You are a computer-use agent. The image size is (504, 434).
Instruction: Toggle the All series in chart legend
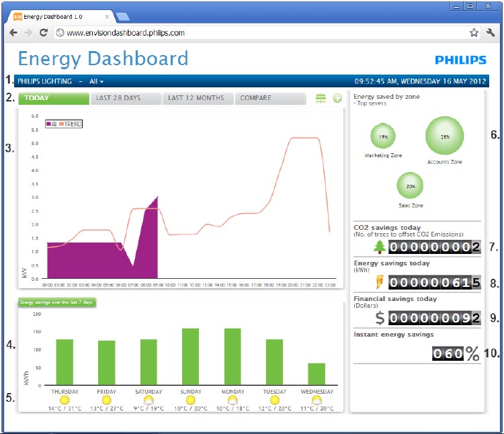pyautogui.click(x=52, y=124)
